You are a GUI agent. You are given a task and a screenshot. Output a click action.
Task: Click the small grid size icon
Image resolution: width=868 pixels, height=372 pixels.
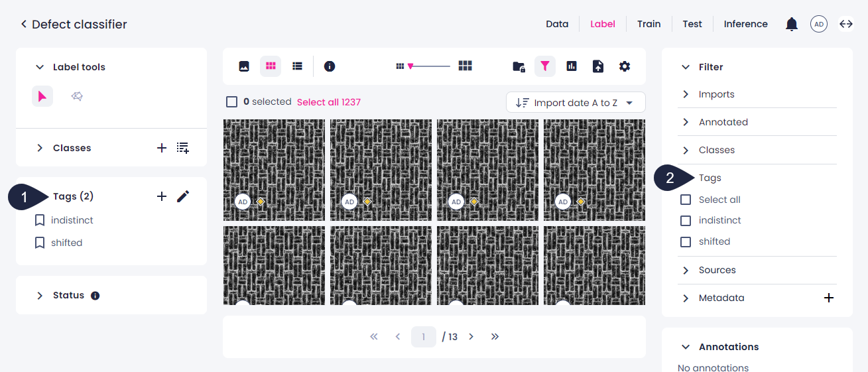[x=400, y=66]
